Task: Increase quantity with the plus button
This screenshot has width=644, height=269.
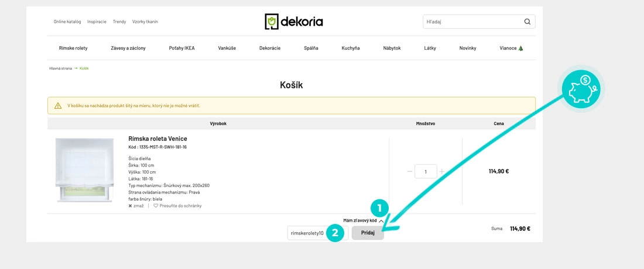Action: [441, 172]
